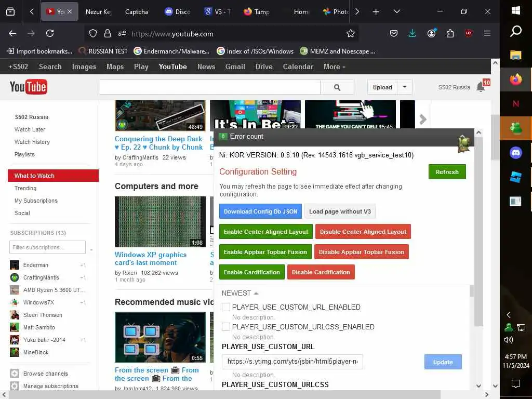Select Trending in the sidebar
This screenshot has width=532, height=399.
25,188
